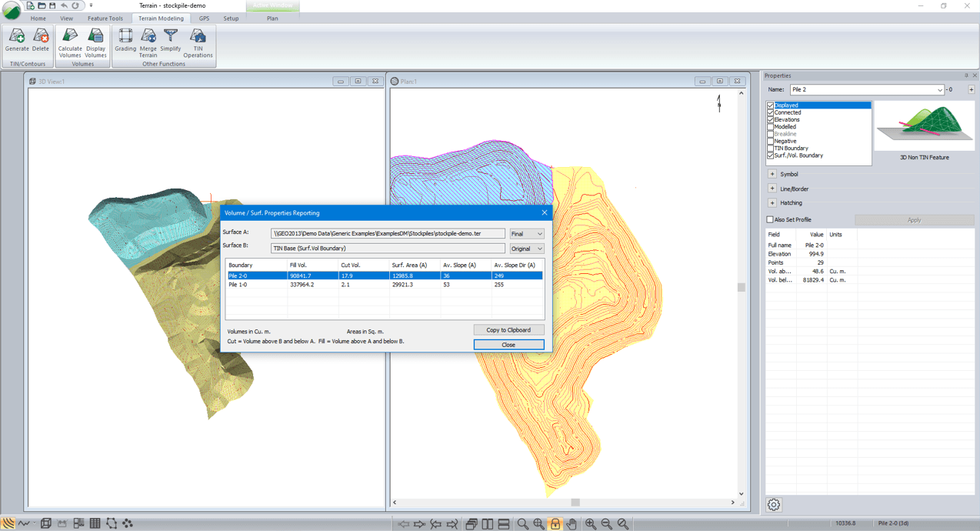
Task: Enable the Modelled checkbox
Action: pos(770,126)
